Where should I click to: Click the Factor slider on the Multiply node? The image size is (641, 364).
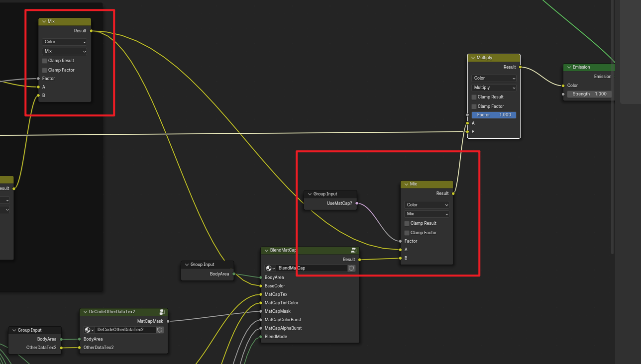494,115
